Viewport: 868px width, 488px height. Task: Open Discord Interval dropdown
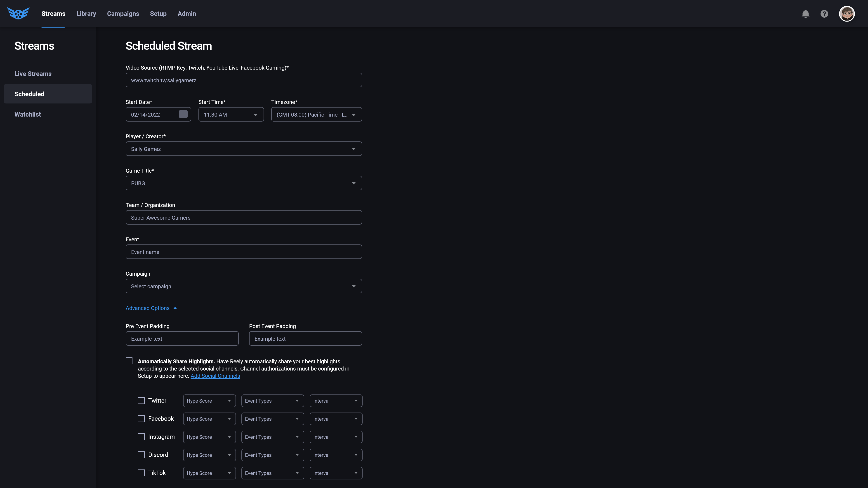(336, 455)
